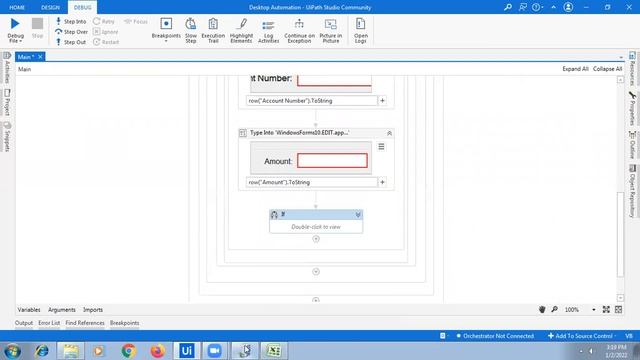Close the Main workflow tab

(40, 57)
